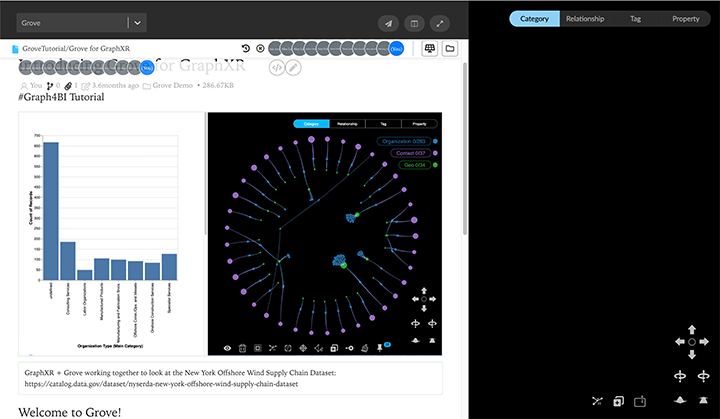Click the code view icon beside the title
The height and width of the screenshot is (419, 720).
(277, 67)
